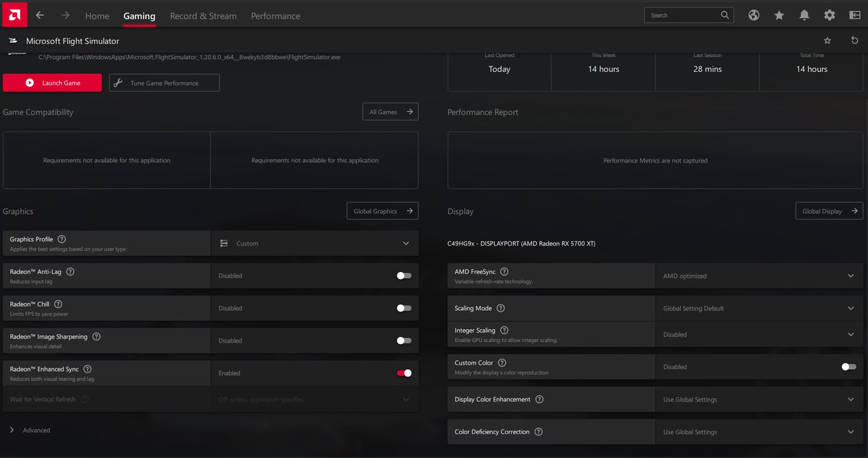The image size is (868, 458).
Task: Open AMD FreeSync dropdown
Action: pos(759,275)
